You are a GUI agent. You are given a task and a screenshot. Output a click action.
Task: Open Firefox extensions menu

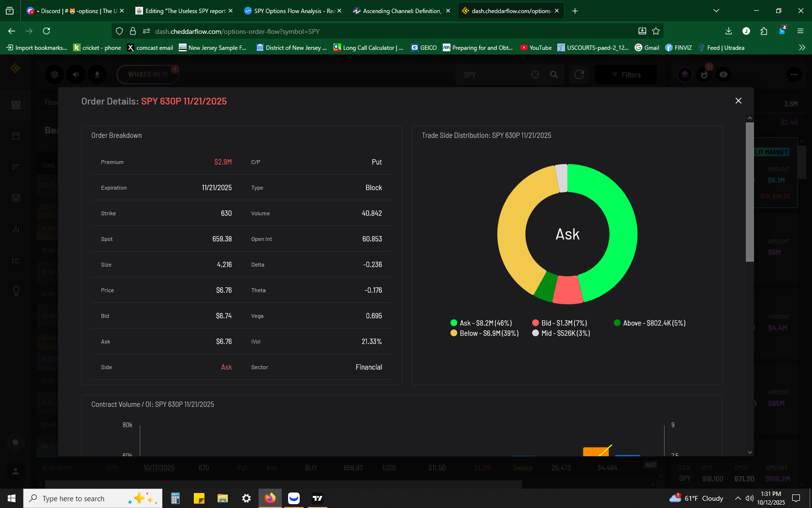tap(764, 31)
